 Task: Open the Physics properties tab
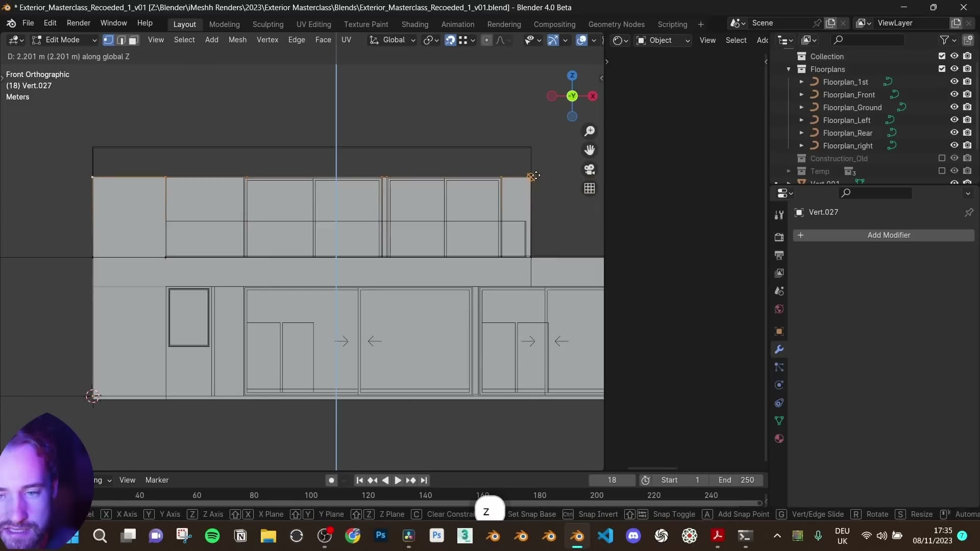779,385
